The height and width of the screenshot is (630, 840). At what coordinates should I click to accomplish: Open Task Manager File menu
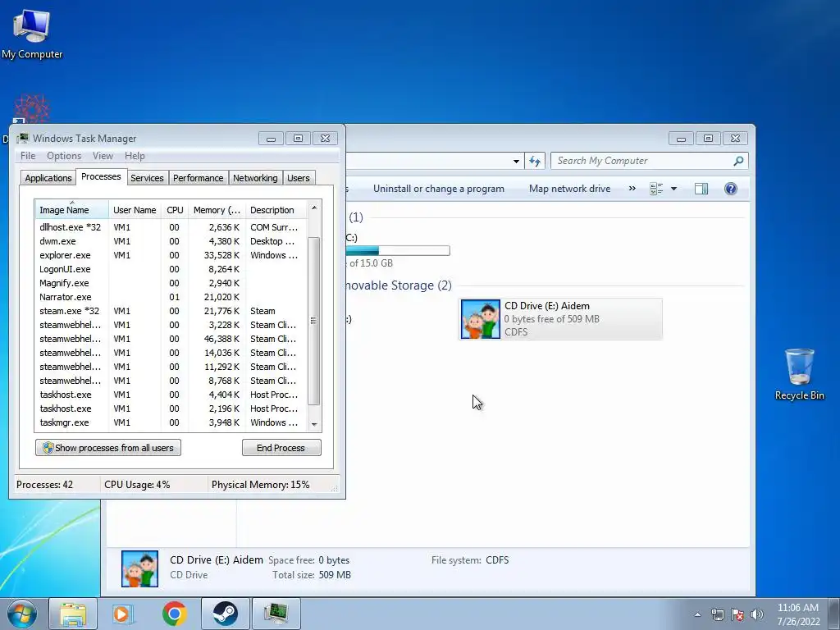pyautogui.click(x=28, y=156)
